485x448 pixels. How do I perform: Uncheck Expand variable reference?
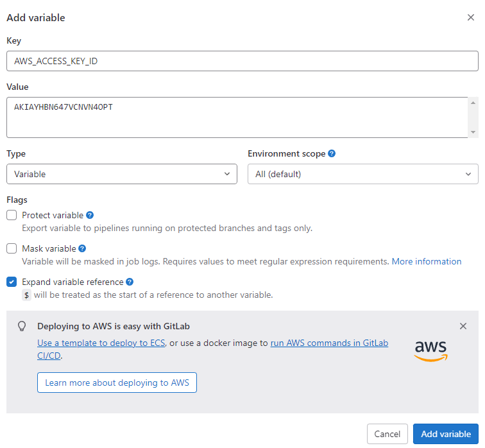[x=12, y=282]
